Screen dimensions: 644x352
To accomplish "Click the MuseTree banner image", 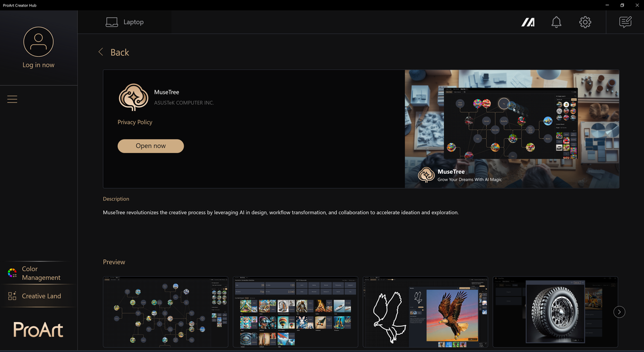I will point(512,129).
